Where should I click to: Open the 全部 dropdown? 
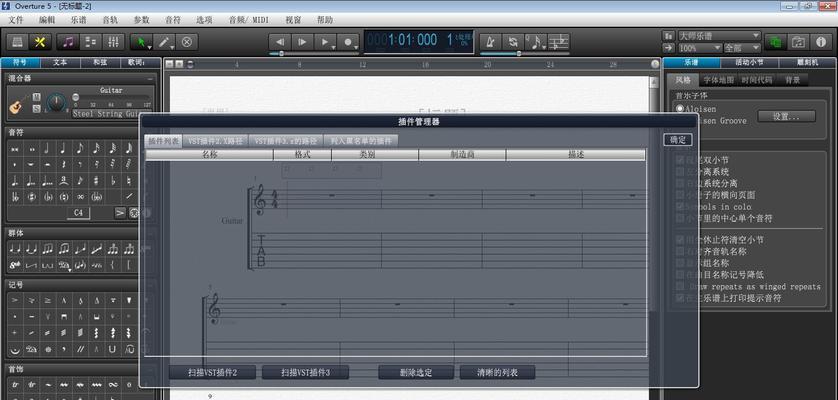742,48
